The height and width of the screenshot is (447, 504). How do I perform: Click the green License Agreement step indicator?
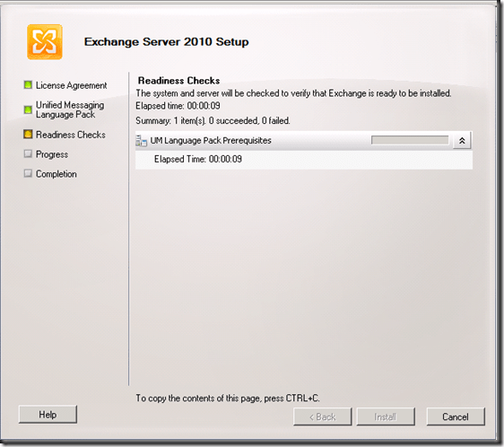(x=28, y=85)
